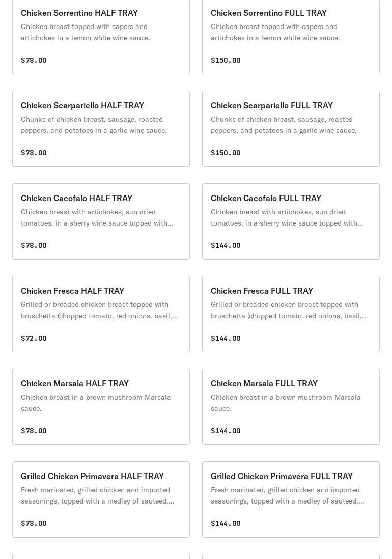Choose Chicken Cacofalo FULL TRAY card
Image resolution: width=392 pixels, height=559 pixels.
(x=291, y=221)
